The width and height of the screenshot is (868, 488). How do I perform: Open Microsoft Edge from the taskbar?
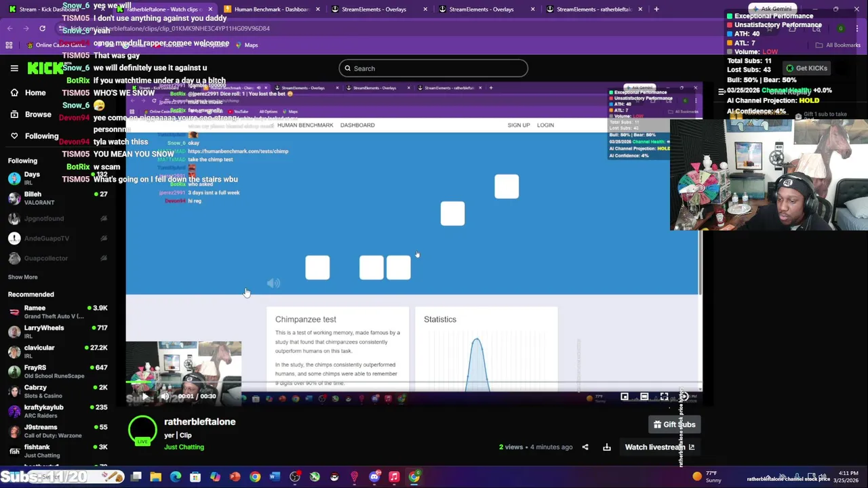pos(176,477)
